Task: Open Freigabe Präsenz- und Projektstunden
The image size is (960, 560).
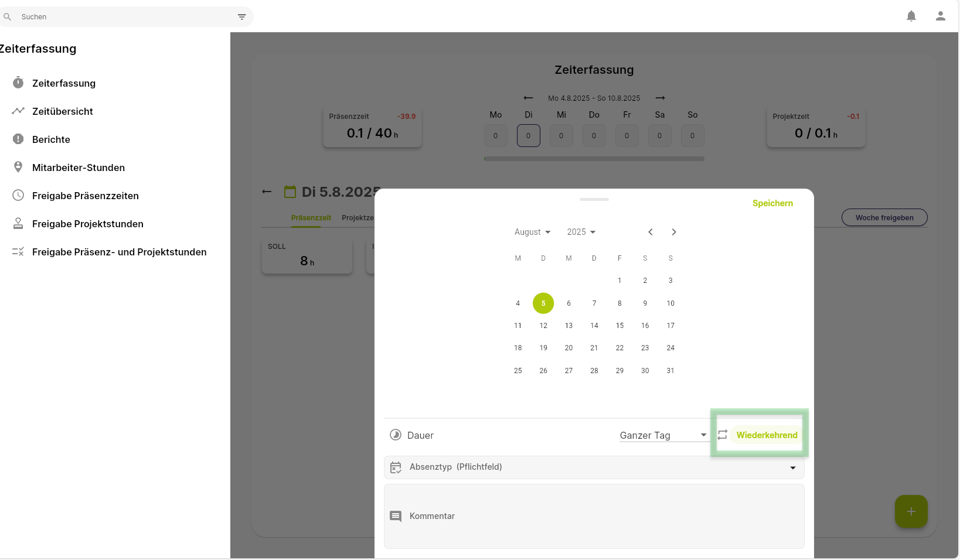Action: pos(120,252)
